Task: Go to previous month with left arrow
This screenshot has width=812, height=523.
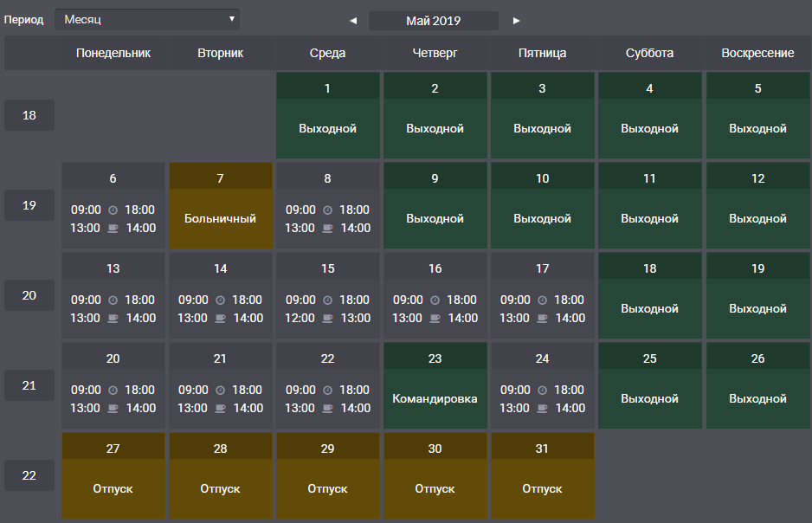Action: (x=352, y=20)
